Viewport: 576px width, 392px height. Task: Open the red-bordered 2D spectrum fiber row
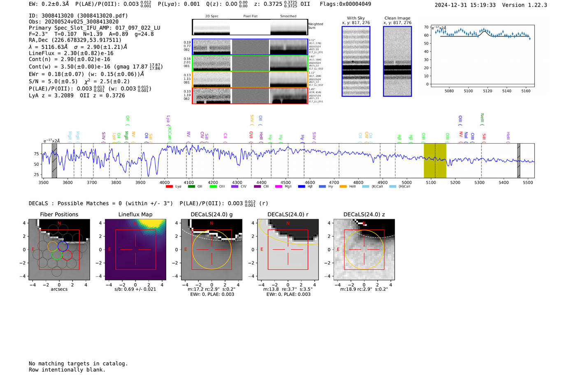click(x=250, y=96)
